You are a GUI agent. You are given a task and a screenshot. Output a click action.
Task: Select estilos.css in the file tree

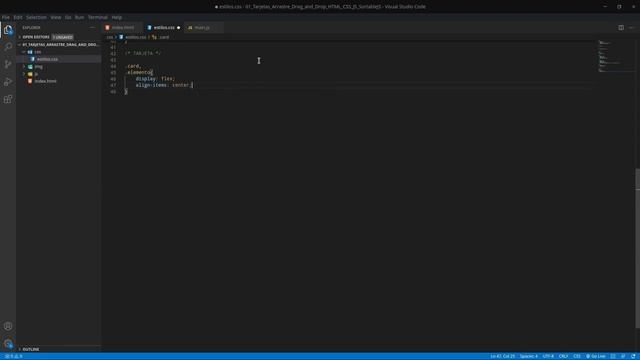tap(59, 59)
